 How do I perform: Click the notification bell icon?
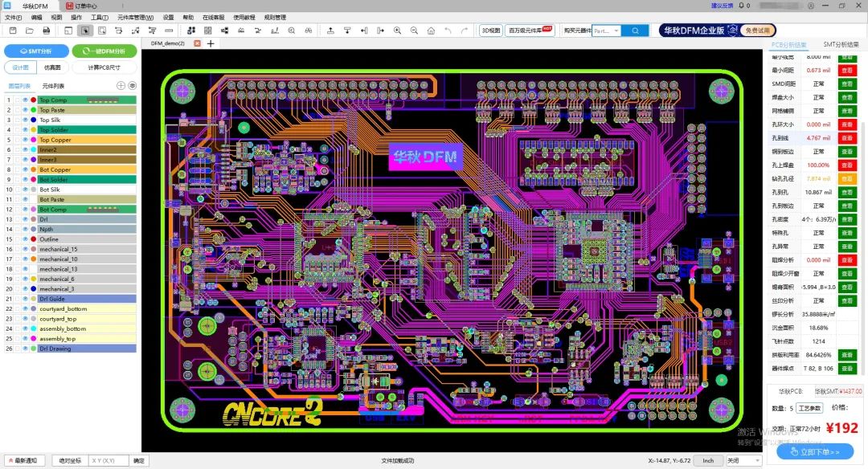741,6
